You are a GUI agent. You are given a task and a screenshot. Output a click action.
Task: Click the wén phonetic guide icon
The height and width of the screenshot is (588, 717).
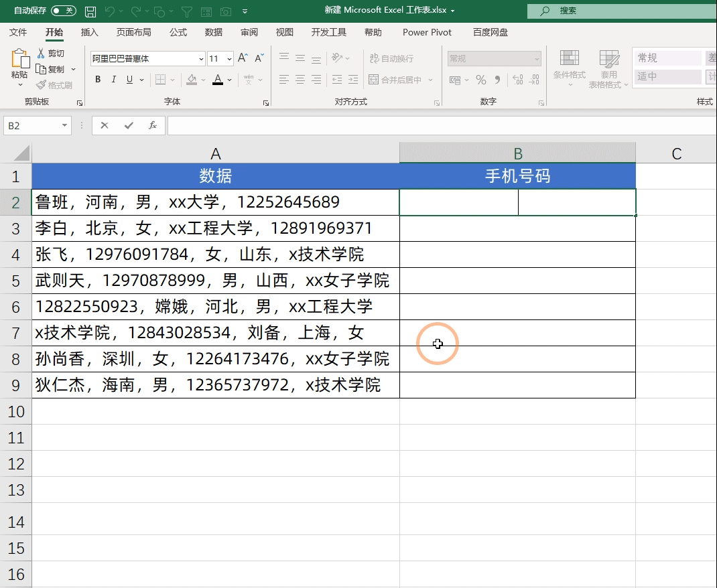pos(249,80)
